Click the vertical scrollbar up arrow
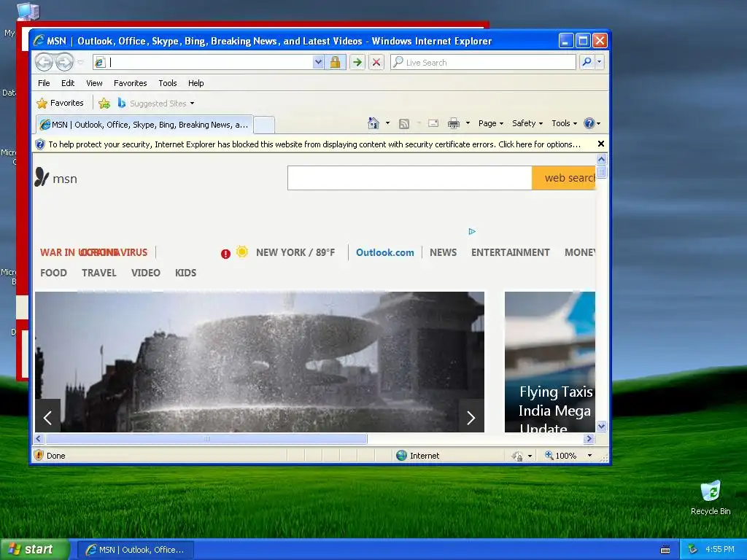The image size is (747, 560). click(601, 159)
